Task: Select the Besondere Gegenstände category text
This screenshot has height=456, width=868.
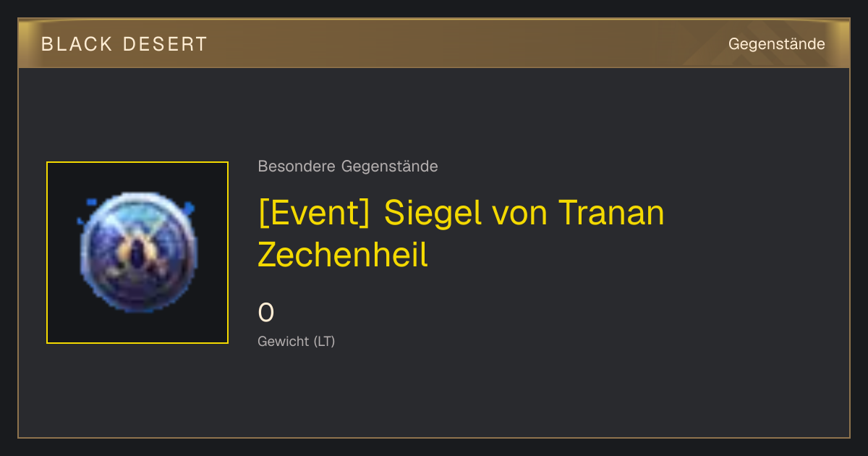Action: [348, 166]
